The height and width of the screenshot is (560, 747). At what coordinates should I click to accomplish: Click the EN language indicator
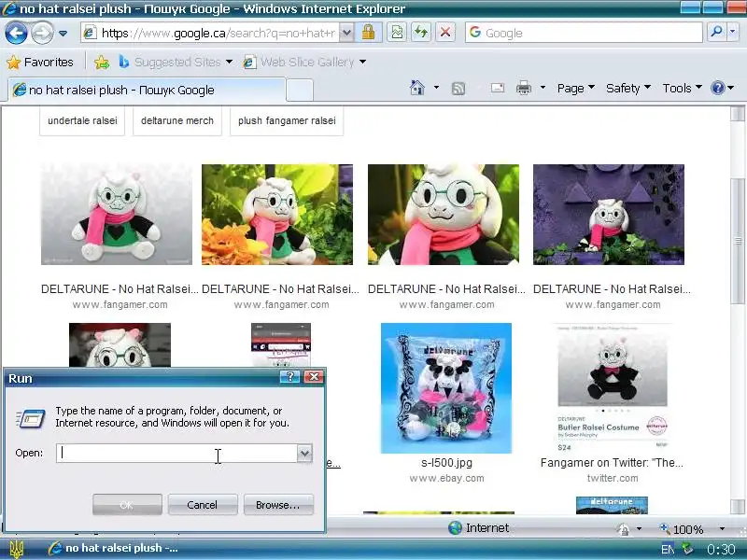pyautogui.click(x=667, y=550)
